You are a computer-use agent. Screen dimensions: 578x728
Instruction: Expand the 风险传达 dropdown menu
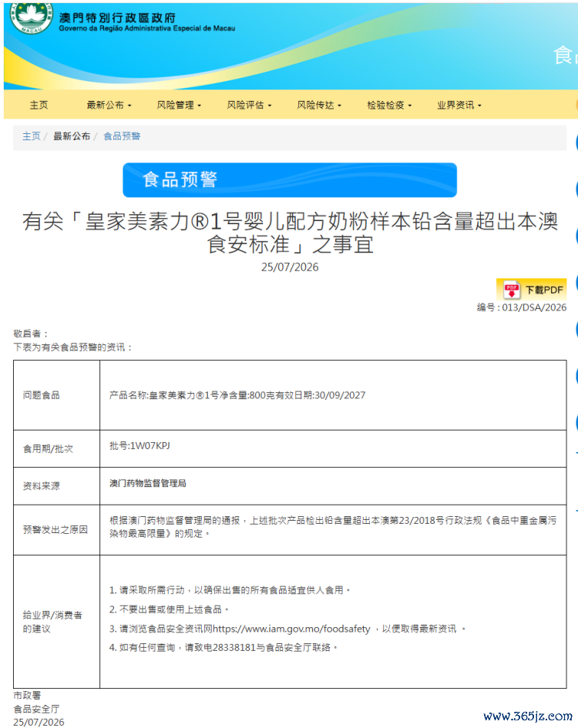[319, 105]
